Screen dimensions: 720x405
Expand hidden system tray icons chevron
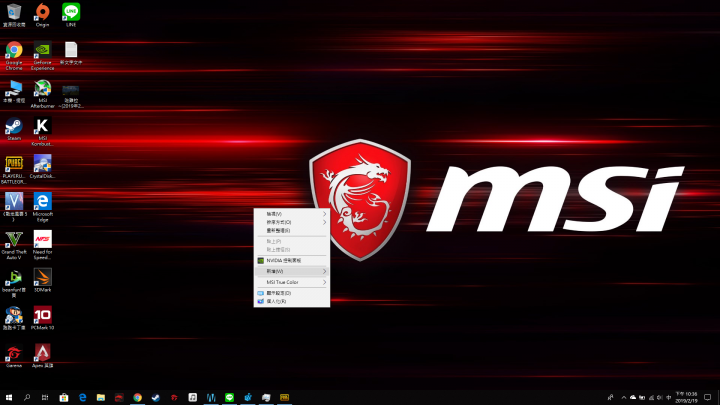624,397
